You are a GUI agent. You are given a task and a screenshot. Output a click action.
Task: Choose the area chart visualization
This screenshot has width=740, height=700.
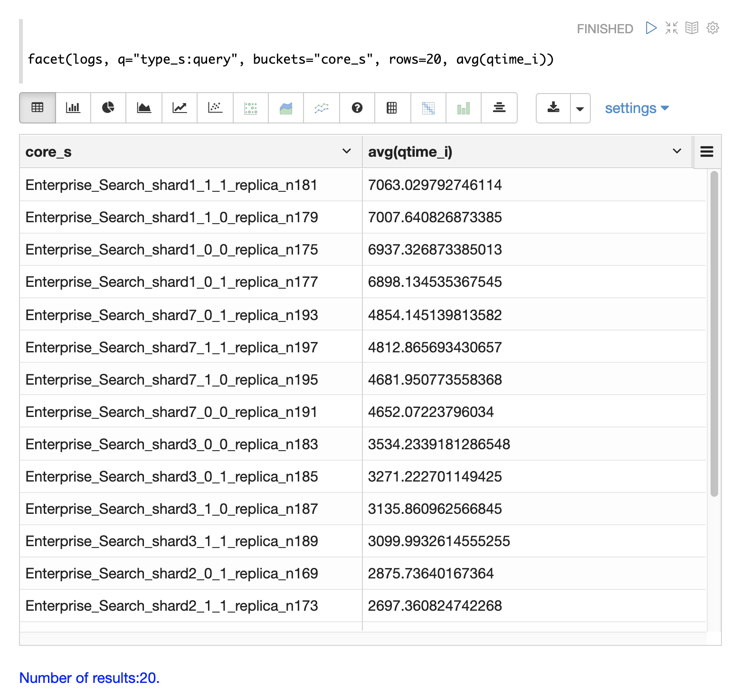click(x=144, y=108)
